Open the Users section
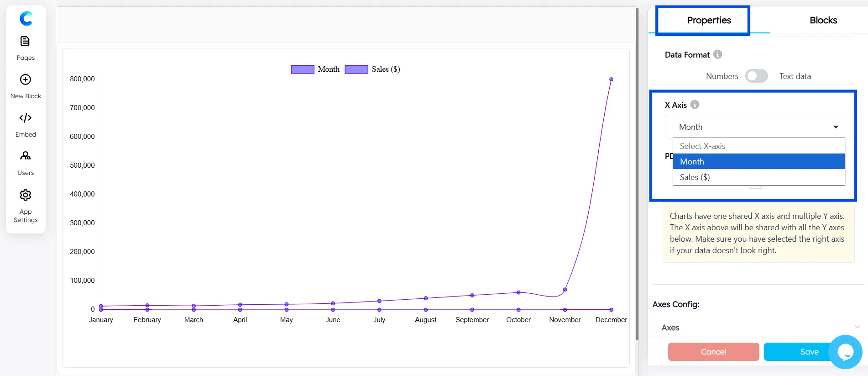This screenshot has height=376, width=868. (x=26, y=163)
